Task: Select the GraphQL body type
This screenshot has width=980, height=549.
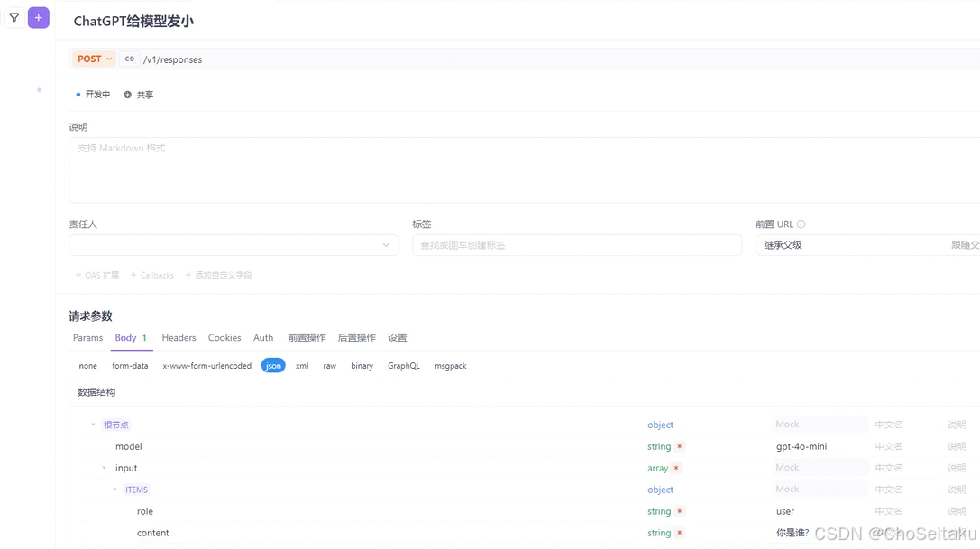Action: [x=404, y=366]
